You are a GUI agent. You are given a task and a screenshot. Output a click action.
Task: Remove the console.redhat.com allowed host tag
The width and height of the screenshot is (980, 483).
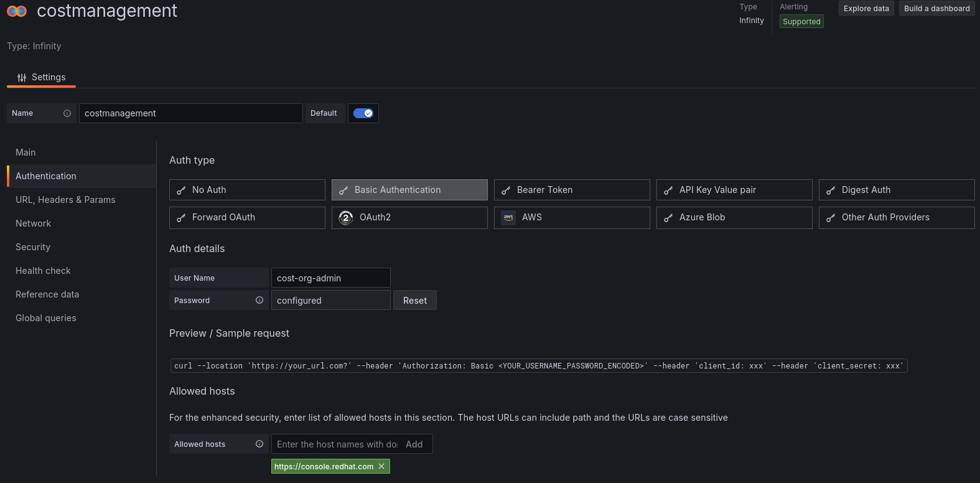[x=381, y=466]
